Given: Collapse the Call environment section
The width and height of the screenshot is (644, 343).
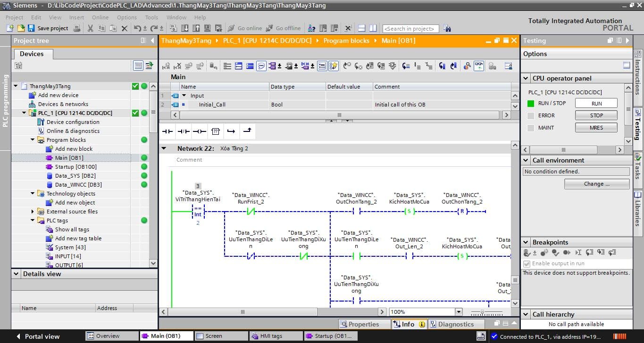Looking at the screenshot, I should [527, 161].
